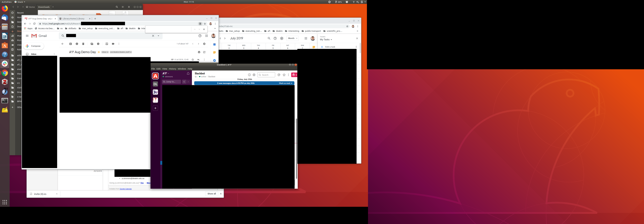This screenshot has width=644, height=224.
Task: Expand the A²I² workspace menu
Action: click(x=166, y=73)
